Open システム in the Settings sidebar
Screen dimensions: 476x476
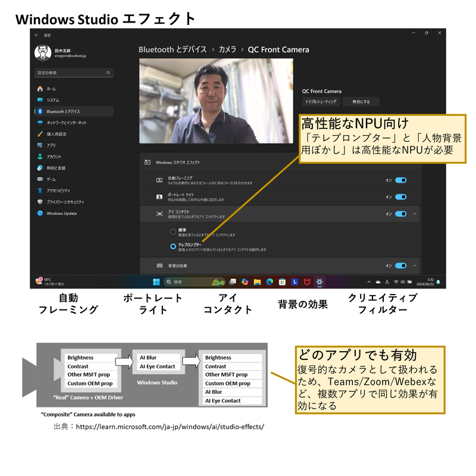click(54, 100)
